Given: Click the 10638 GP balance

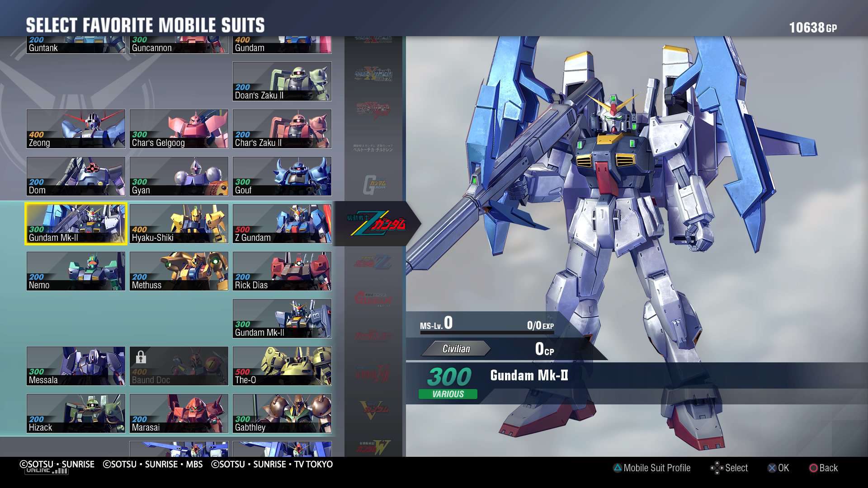Looking at the screenshot, I should coord(813,28).
